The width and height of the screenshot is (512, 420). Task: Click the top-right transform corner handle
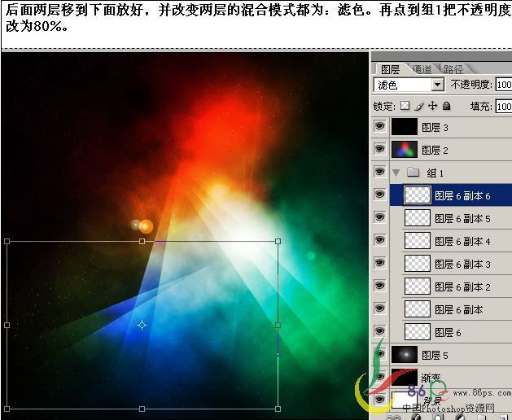tap(278, 242)
